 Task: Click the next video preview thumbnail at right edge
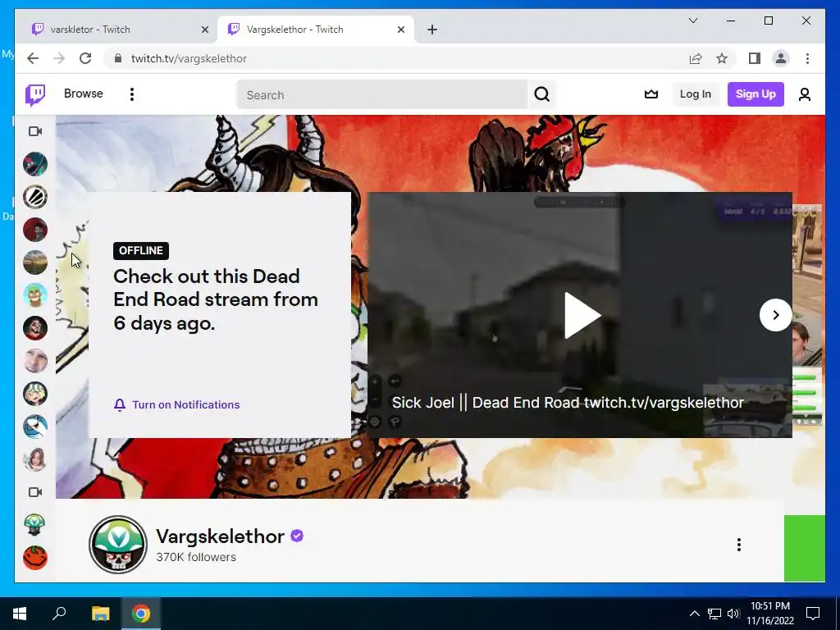[807, 315]
